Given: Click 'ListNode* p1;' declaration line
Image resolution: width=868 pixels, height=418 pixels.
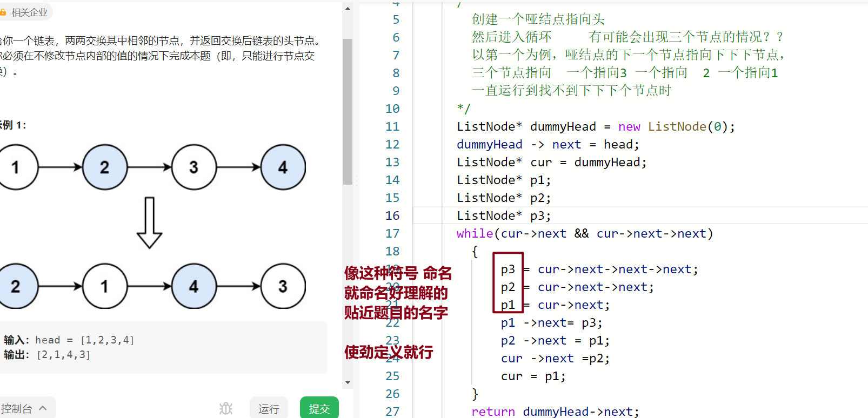Looking at the screenshot, I should [504, 180].
